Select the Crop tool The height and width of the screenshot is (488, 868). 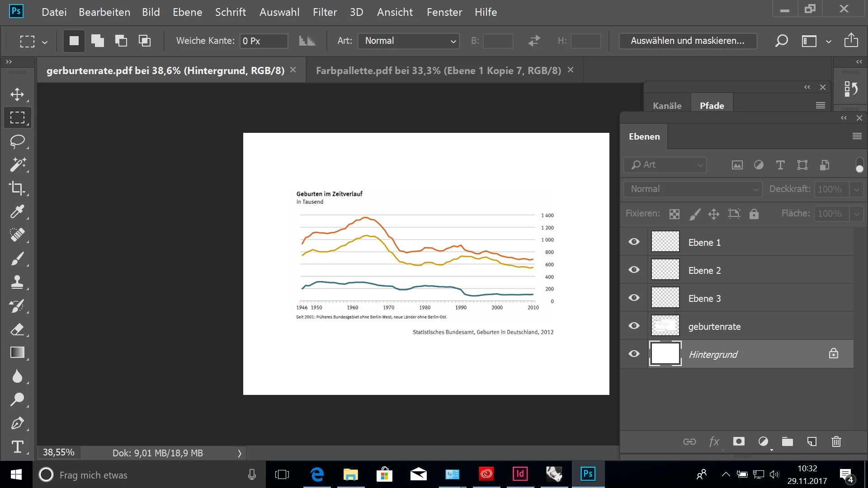[x=17, y=188]
